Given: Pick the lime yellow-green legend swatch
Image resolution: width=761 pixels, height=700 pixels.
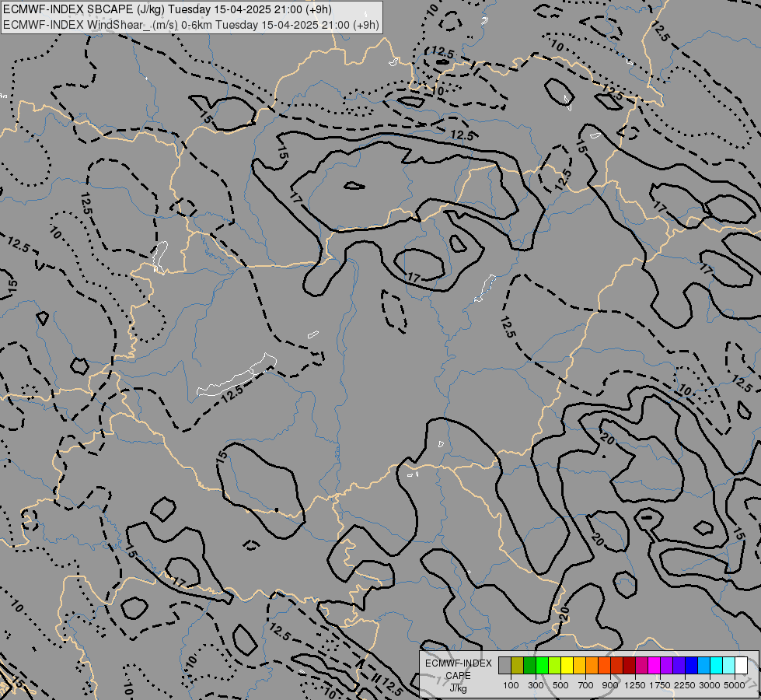Looking at the screenshot, I should point(555,666).
